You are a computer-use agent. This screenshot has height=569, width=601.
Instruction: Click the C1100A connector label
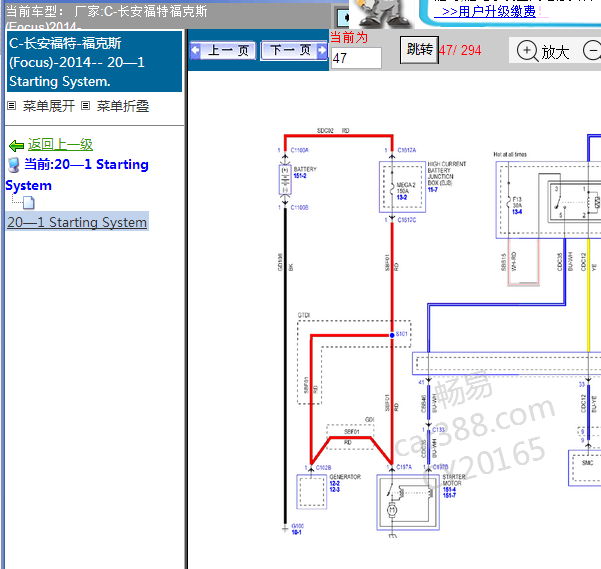click(299, 150)
